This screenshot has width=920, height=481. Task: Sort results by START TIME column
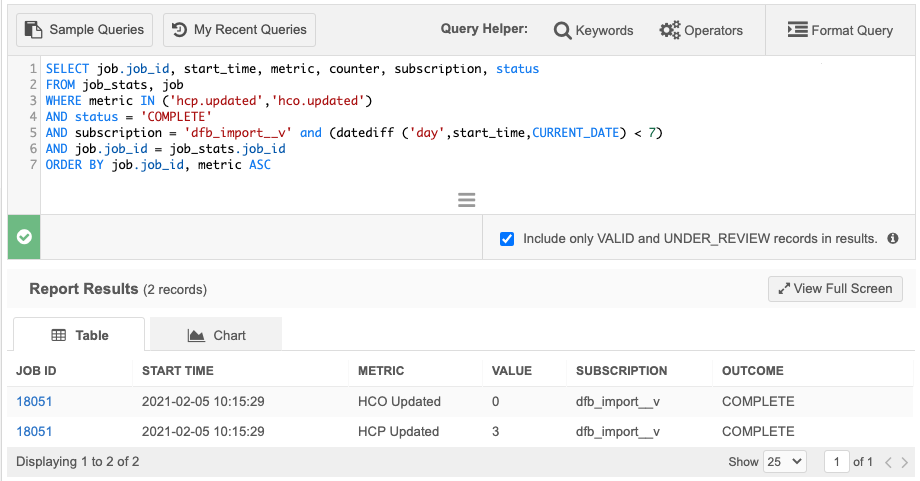pyautogui.click(x=178, y=371)
